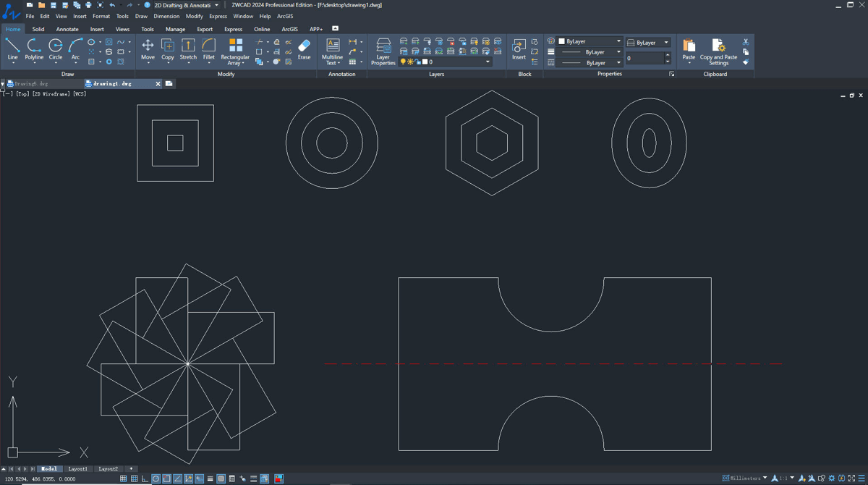Click the Insert block icon
This screenshot has height=485, width=868.
519,49
